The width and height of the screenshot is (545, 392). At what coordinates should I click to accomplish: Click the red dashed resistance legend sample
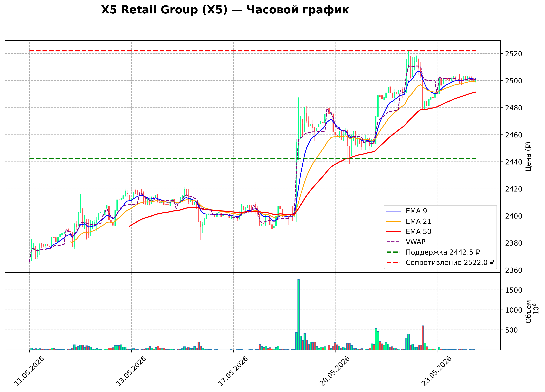coord(394,263)
